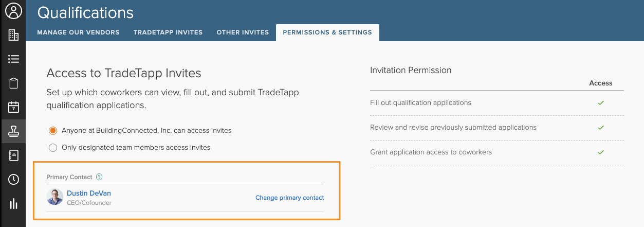Image resolution: width=644 pixels, height=227 pixels.
Task: Choose 'Only designated team members' radio option
Action: click(x=52, y=148)
